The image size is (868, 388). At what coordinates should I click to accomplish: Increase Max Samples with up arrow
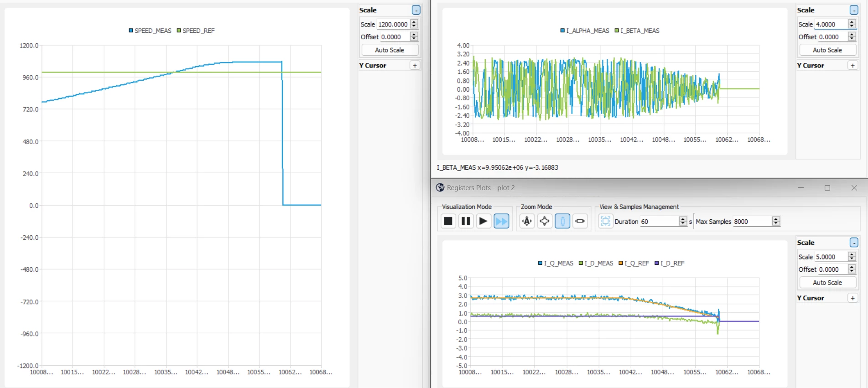pyautogui.click(x=776, y=219)
